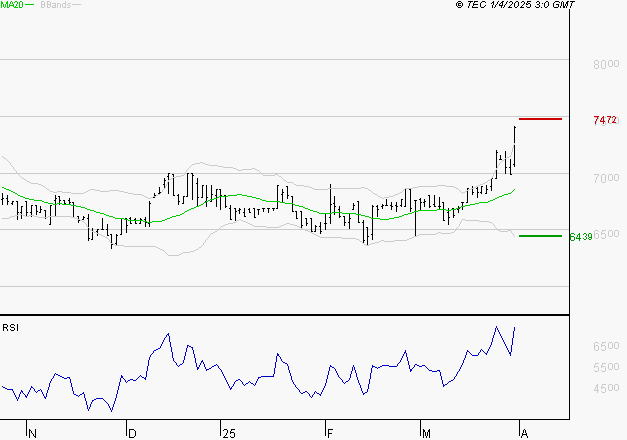Click the BBands legend label
The width and height of the screenshot is (627, 440).
(55, 5)
